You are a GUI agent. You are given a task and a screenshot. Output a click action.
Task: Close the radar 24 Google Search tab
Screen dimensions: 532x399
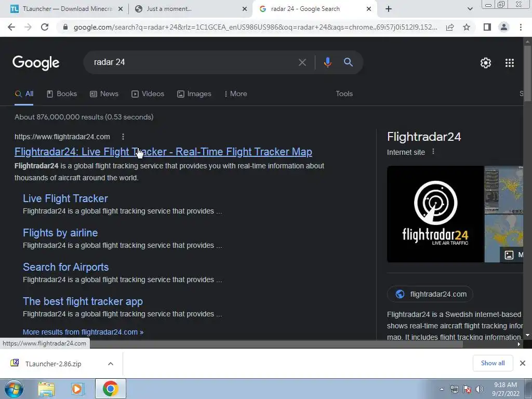[369, 9]
